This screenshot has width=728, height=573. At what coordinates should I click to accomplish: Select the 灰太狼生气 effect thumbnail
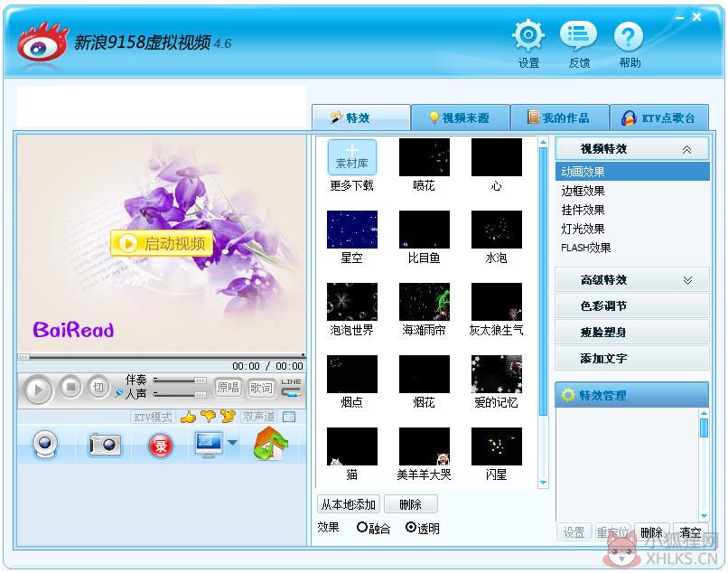[496, 302]
